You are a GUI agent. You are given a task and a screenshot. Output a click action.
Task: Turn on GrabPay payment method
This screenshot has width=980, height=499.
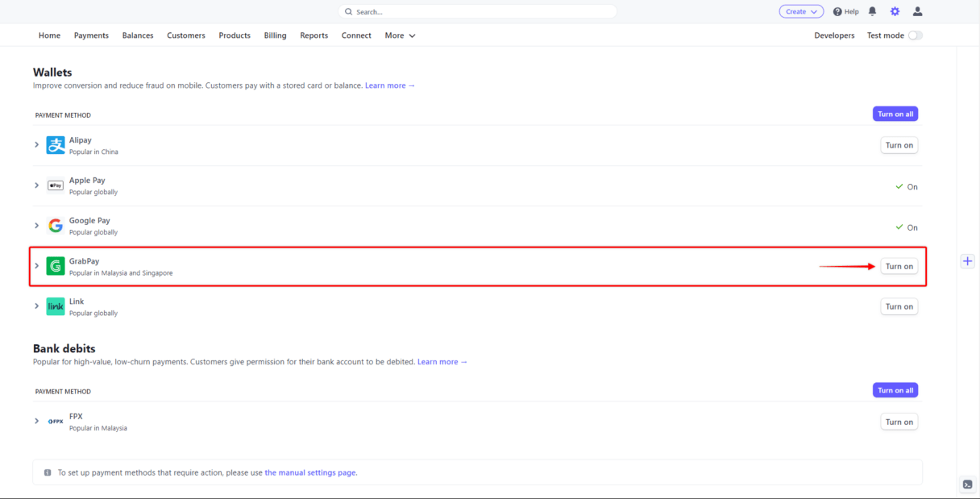[x=899, y=266]
